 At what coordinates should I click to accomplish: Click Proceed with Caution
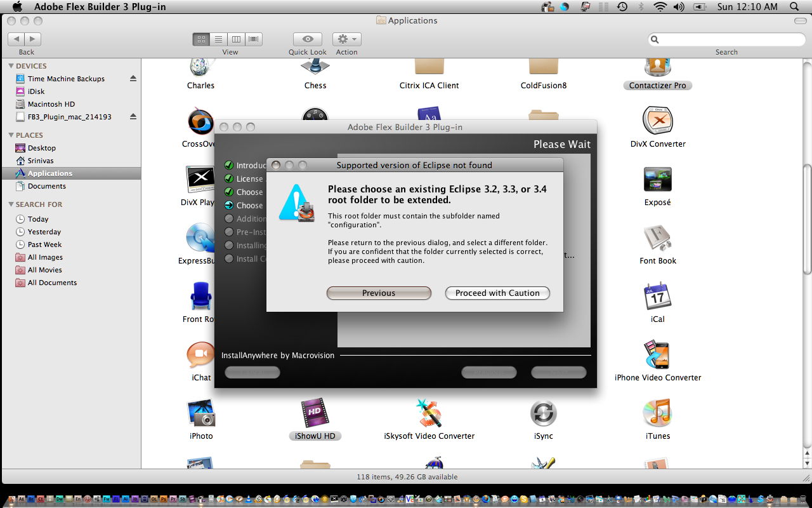[x=497, y=293]
